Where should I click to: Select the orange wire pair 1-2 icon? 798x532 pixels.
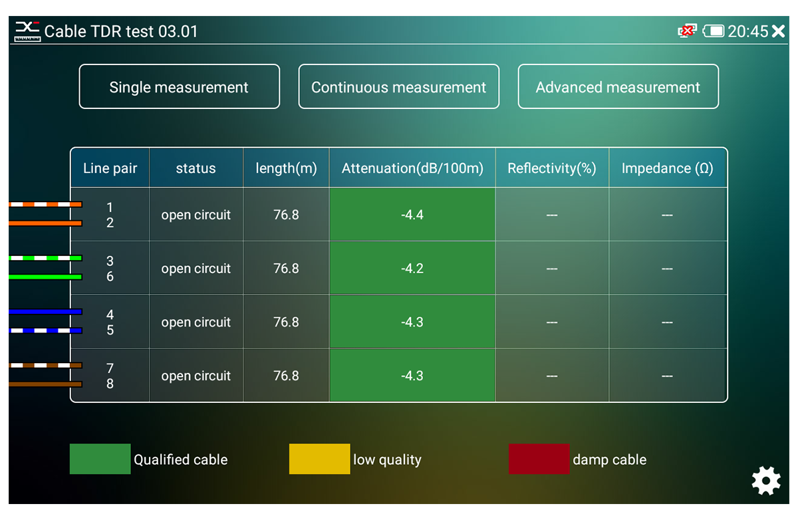[x=45, y=214]
